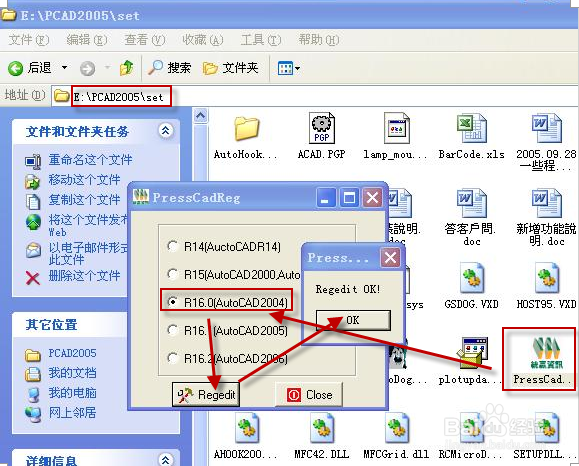This screenshot has height=466, width=579.
Task: Select the HOST95.VXD file icon
Action: coord(547,278)
